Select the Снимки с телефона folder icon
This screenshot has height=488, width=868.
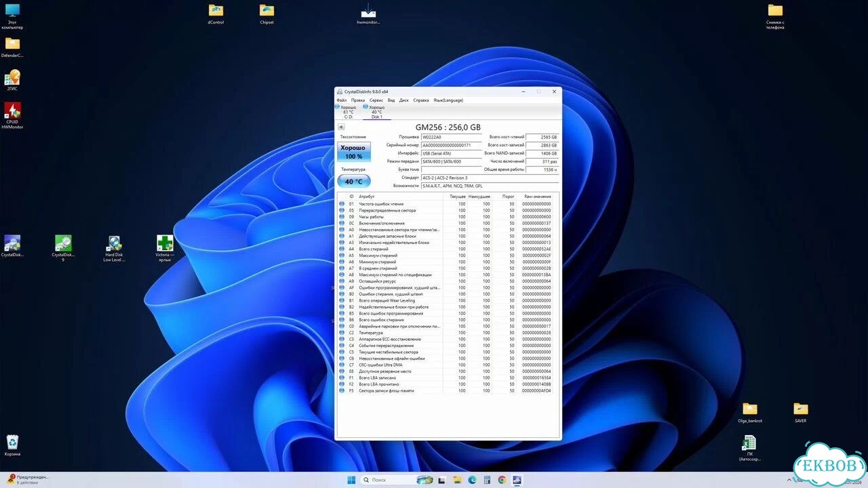coord(775,16)
